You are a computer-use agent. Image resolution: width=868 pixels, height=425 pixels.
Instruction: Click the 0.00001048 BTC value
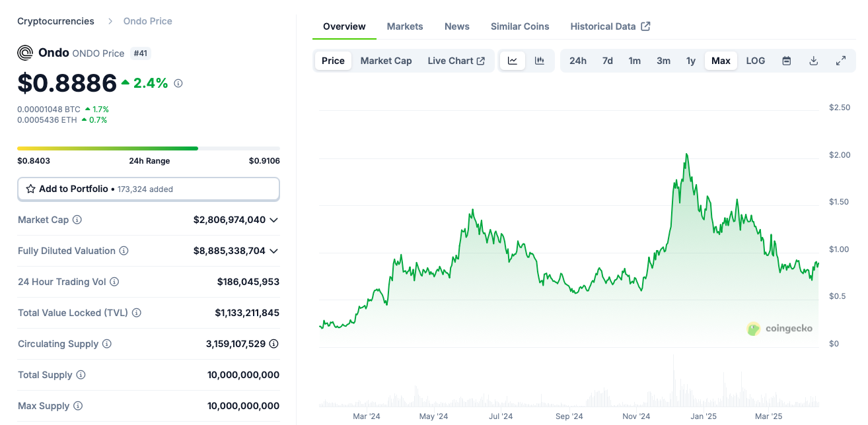pos(49,109)
